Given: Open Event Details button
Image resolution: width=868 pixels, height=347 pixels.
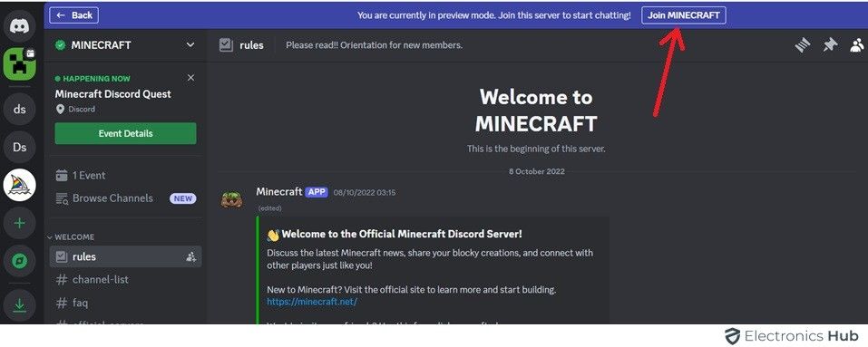Looking at the screenshot, I should [x=126, y=133].
